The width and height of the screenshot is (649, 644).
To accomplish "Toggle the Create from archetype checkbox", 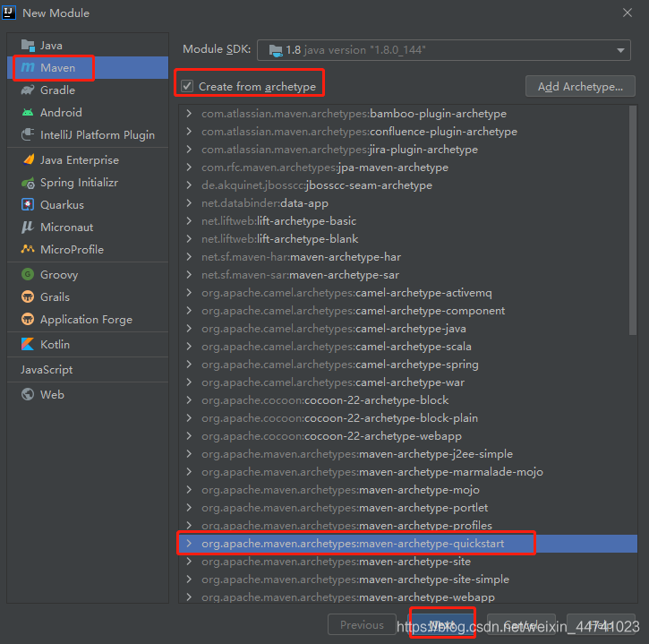I will 187,86.
